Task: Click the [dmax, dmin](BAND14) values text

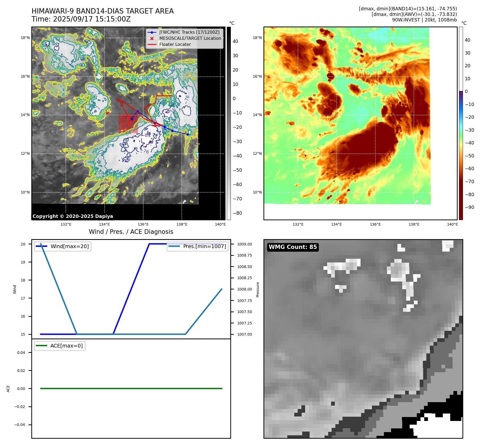Action: [x=408, y=9]
